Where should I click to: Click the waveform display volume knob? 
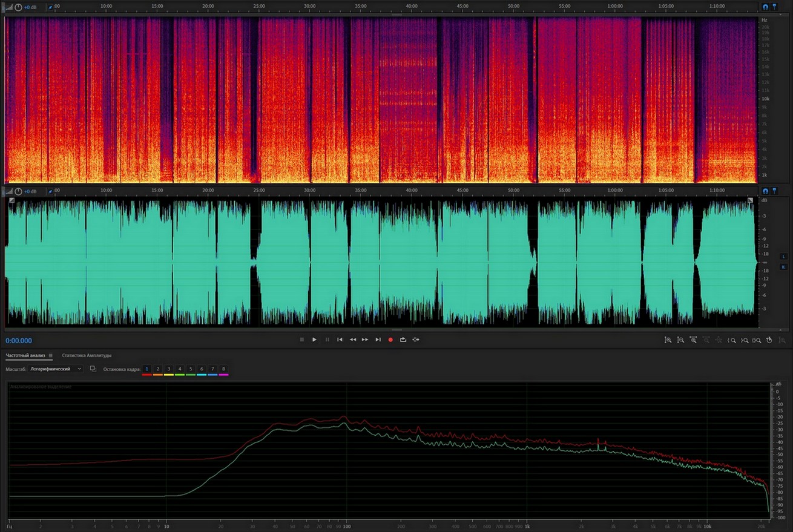click(18, 191)
